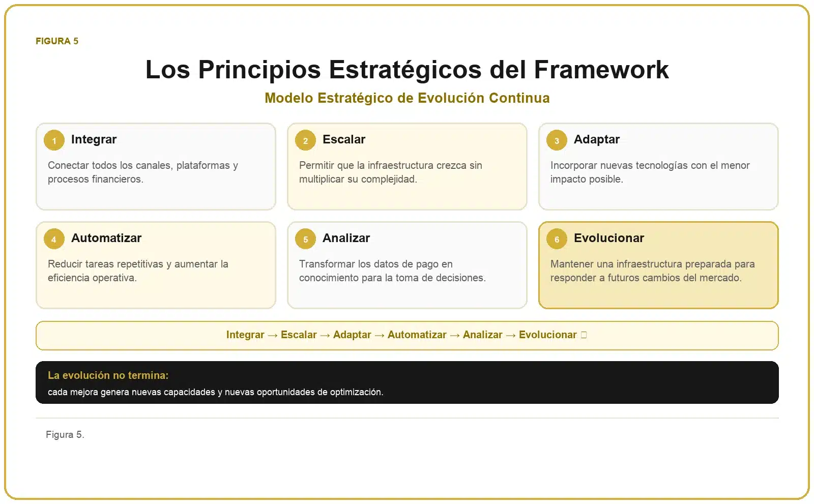
Task: Click the text 'Permitir que la infraestructura crezca sin multiplicar su complejidad.'
Action: (x=391, y=172)
